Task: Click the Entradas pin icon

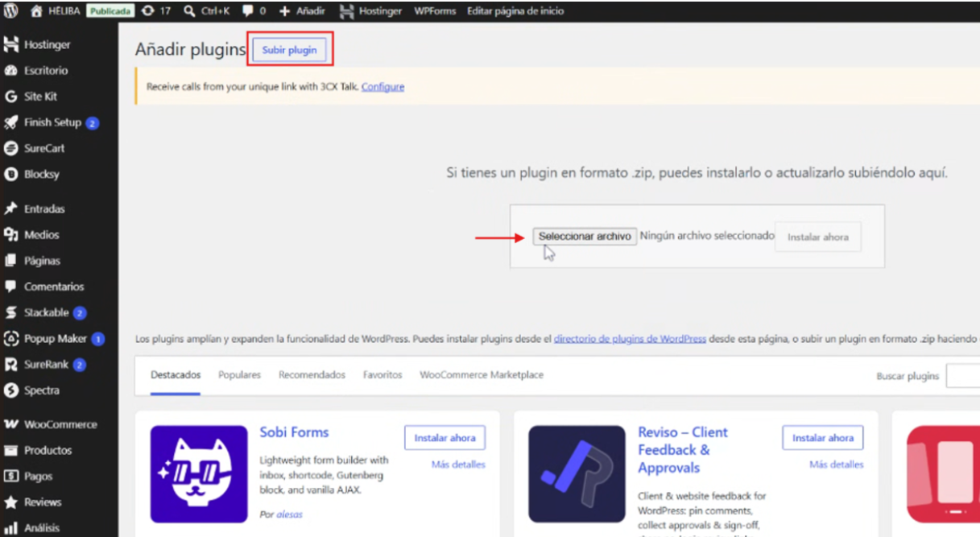Action: click(x=11, y=209)
